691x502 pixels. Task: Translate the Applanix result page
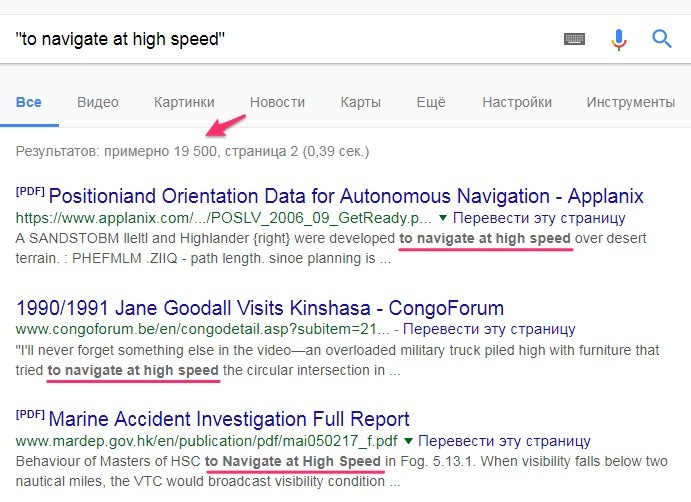[540, 218]
